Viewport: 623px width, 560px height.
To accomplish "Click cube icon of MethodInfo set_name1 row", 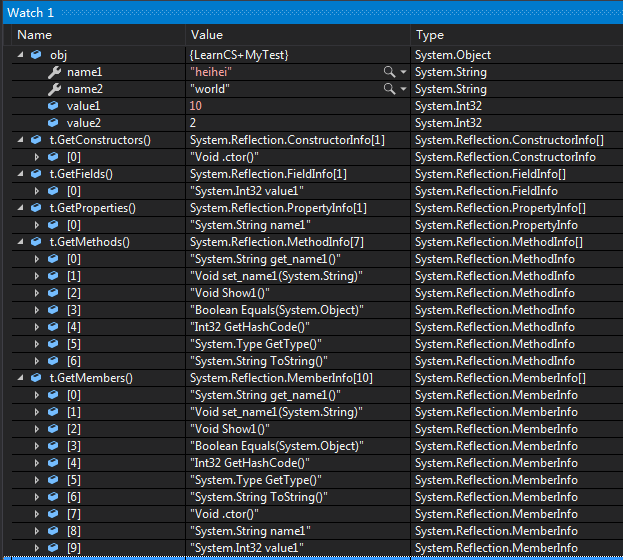I will pyautogui.click(x=53, y=275).
